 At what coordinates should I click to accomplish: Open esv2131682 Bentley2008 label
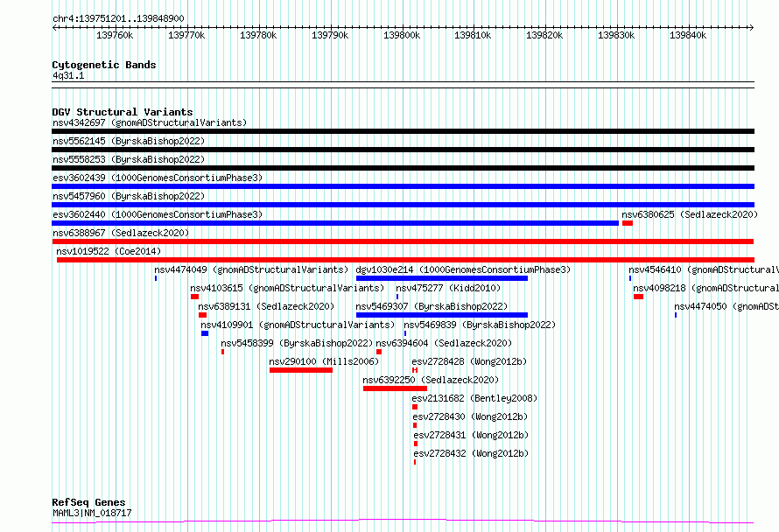point(474,398)
